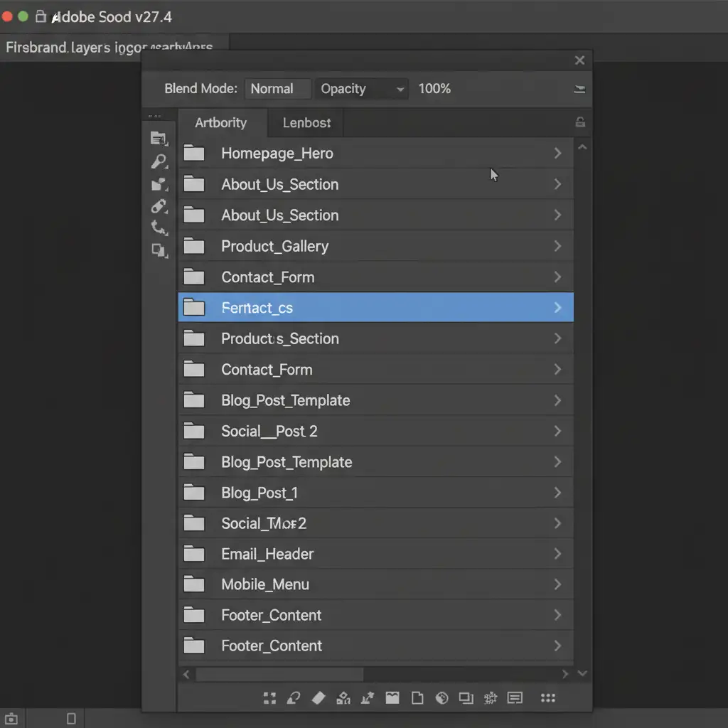This screenshot has width=728, height=728.
Task: Click the image picture icon in bottom toolbar
Action: pyautogui.click(x=392, y=697)
